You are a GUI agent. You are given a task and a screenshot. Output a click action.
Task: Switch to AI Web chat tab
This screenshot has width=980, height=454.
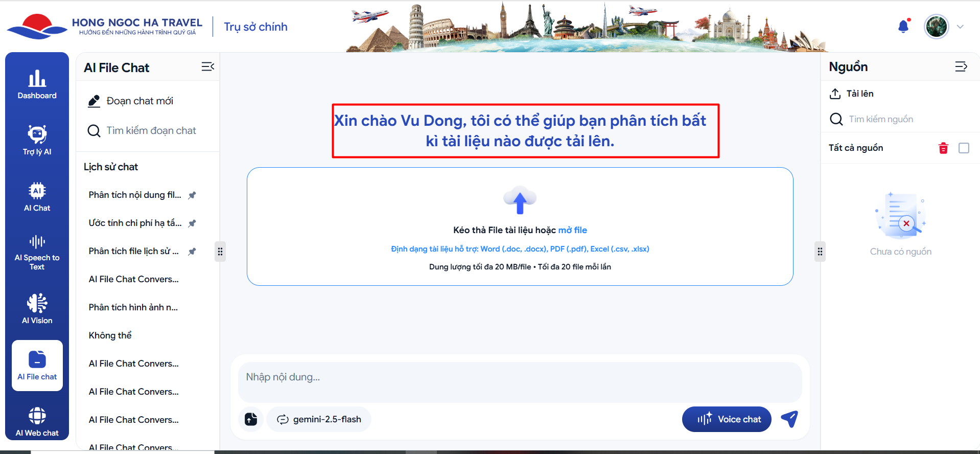pyautogui.click(x=37, y=422)
